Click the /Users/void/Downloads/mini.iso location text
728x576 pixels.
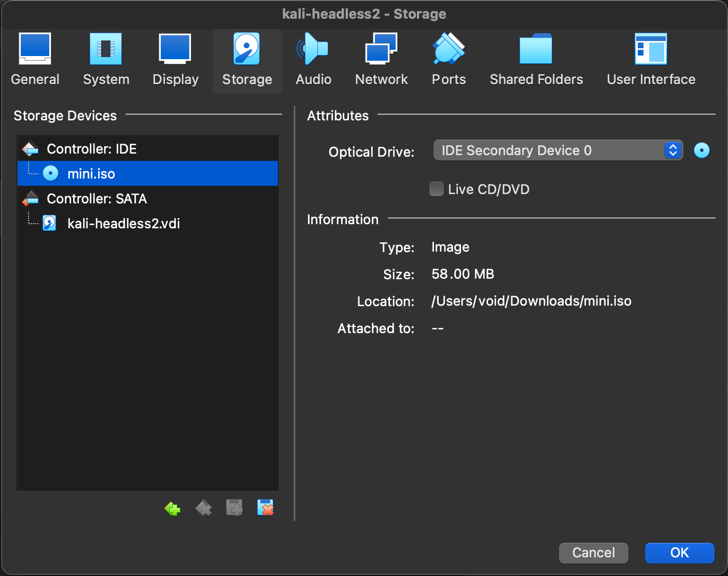click(x=531, y=301)
